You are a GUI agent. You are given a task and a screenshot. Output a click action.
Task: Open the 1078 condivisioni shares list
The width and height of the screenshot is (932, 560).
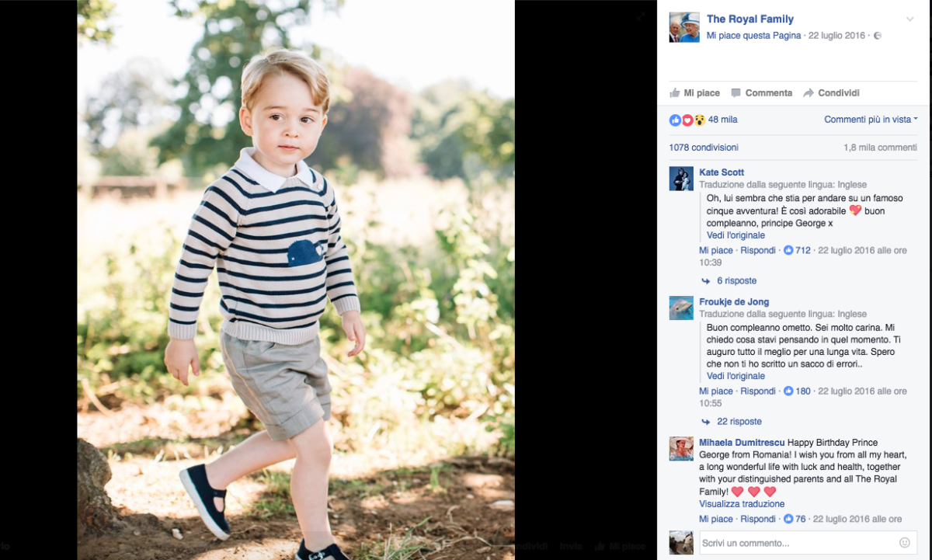pos(704,148)
